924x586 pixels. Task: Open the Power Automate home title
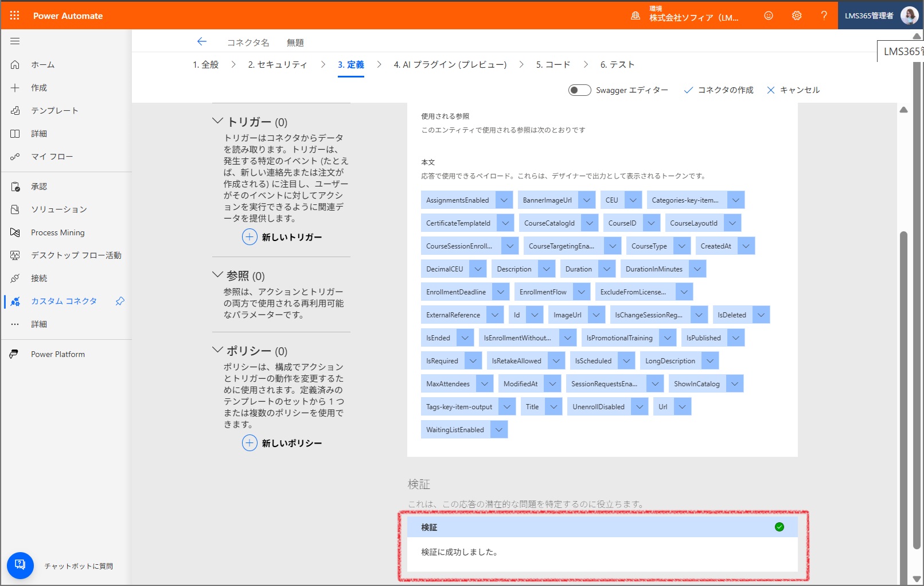(68, 15)
